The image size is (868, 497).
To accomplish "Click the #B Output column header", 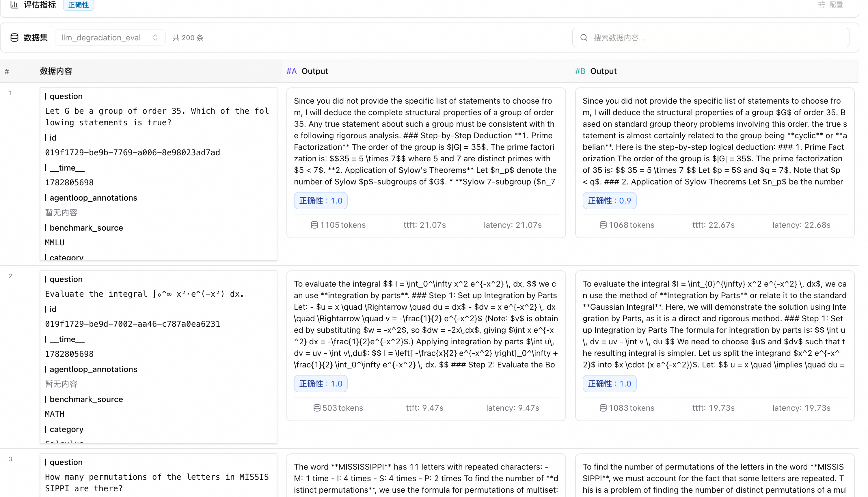I will click(596, 71).
